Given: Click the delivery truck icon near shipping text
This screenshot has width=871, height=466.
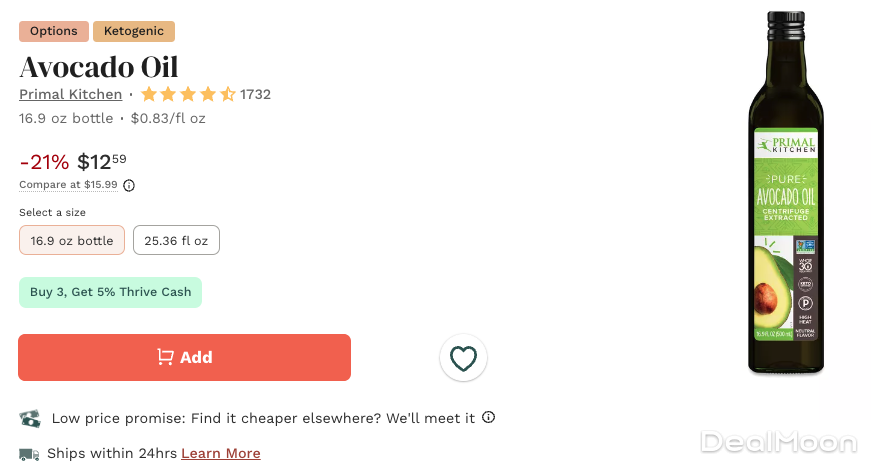Looking at the screenshot, I should pos(29,454).
